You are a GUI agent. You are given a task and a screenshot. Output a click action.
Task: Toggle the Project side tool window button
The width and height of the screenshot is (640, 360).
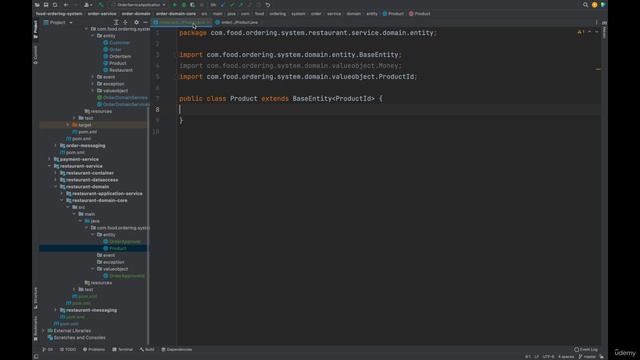36,29
